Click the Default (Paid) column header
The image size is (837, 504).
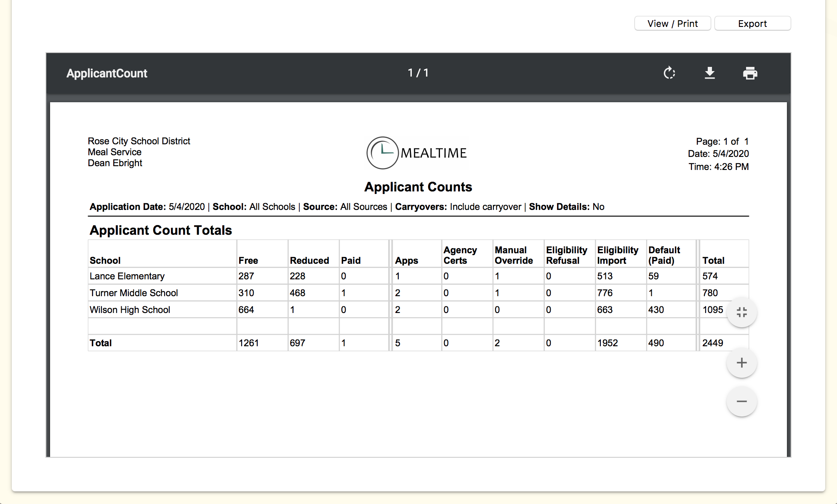pyautogui.click(x=664, y=255)
